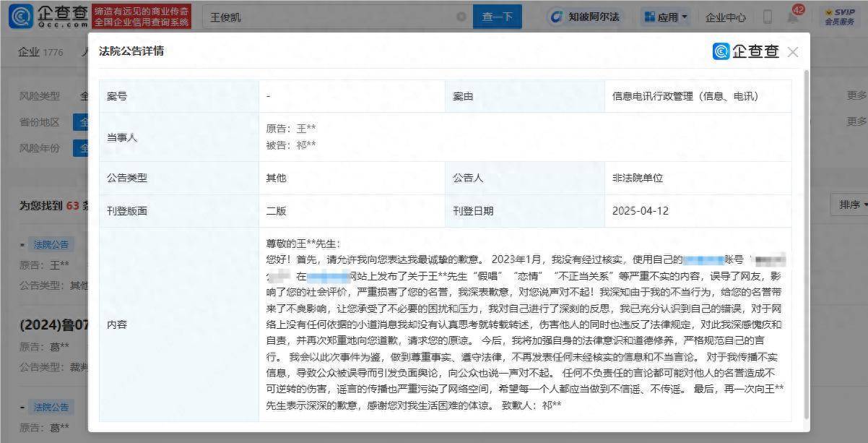The width and height of the screenshot is (868, 443).
Task: Open 知彼阿尔法 from the top bar
Action: [x=585, y=16]
